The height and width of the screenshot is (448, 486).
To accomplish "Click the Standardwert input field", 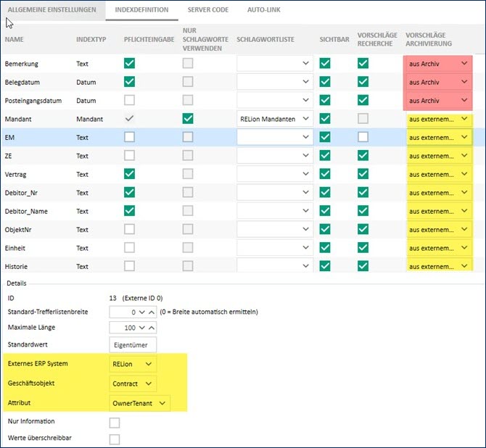I will tap(133, 344).
